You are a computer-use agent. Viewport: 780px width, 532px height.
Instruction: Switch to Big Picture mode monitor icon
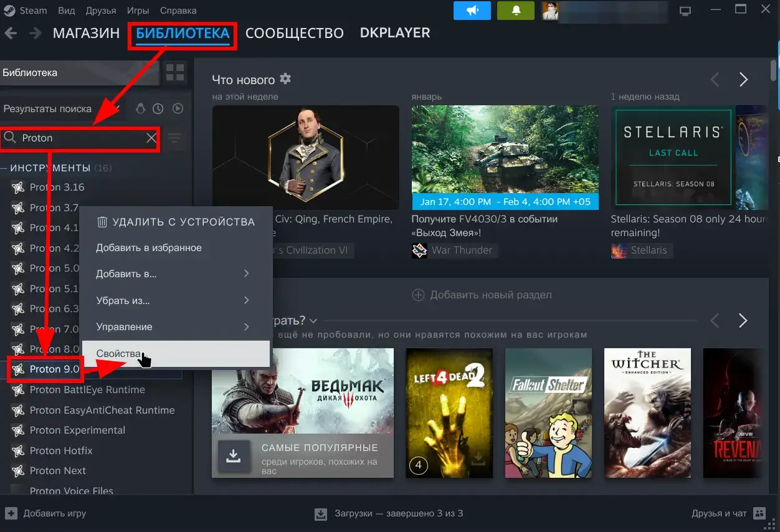(x=686, y=11)
